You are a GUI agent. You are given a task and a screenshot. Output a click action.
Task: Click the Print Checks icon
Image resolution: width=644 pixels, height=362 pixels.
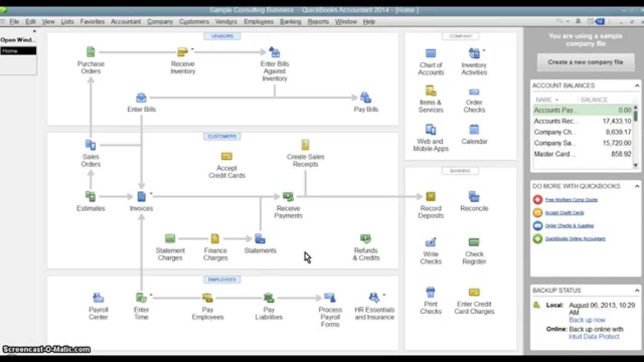(431, 292)
